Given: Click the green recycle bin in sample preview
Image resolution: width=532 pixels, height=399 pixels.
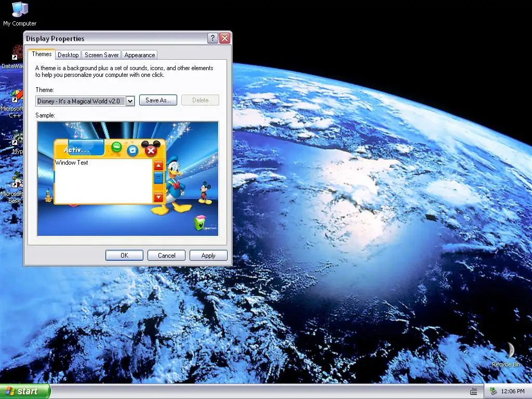Looking at the screenshot, I should pos(200,222).
